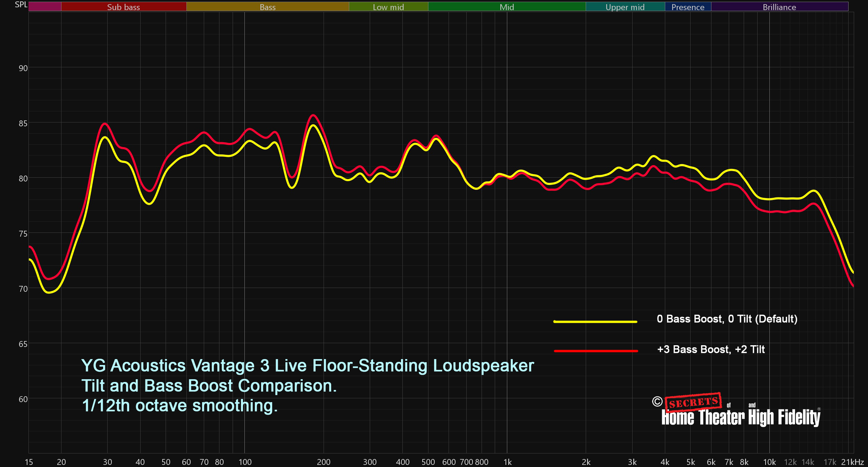Image resolution: width=868 pixels, height=467 pixels.
Task: Select the Mid frequency band header
Action: pos(507,7)
